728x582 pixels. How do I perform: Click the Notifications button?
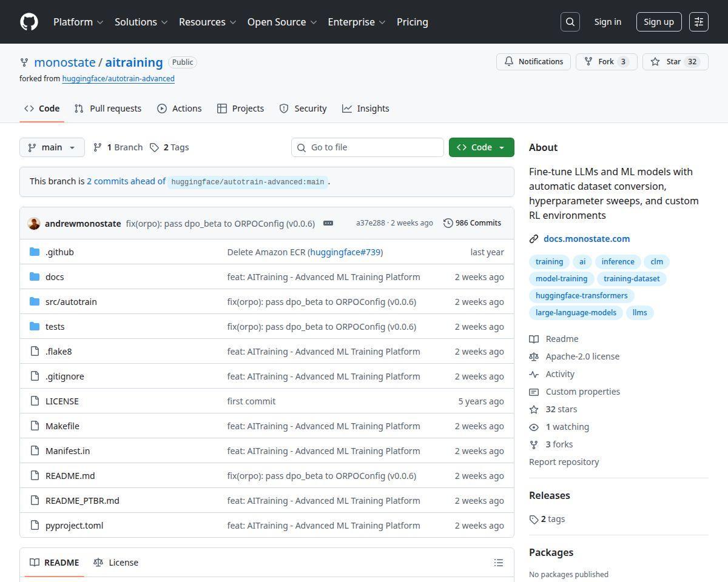(534, 62)
